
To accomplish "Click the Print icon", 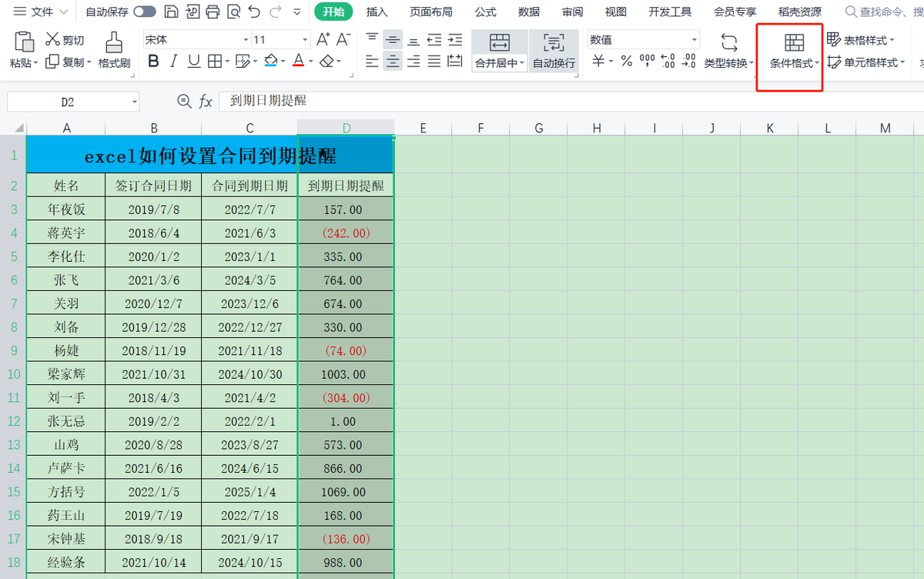I will coord(213,12).
